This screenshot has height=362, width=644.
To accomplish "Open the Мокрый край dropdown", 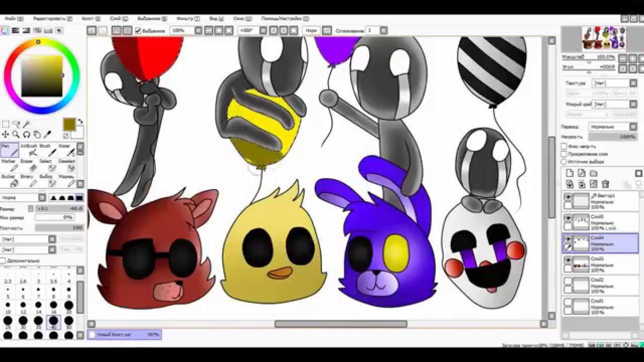I will [615, 104].
